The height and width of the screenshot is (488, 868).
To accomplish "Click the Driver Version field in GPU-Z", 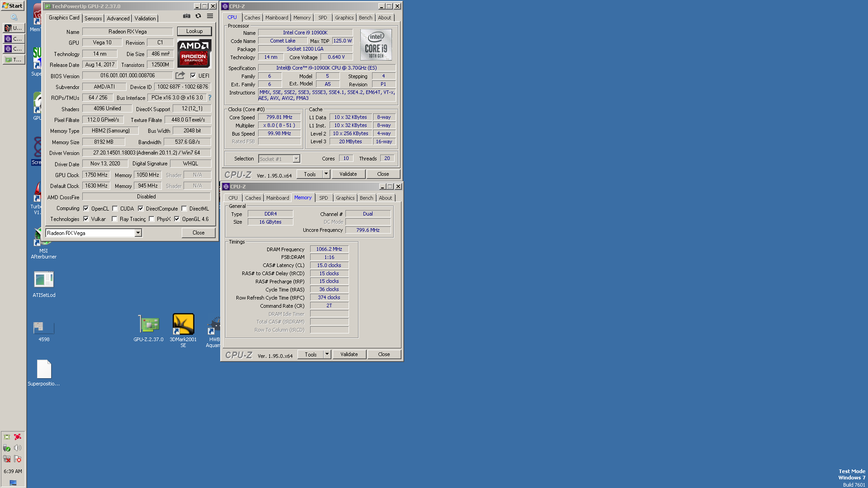I will click(x=146, y=153).
